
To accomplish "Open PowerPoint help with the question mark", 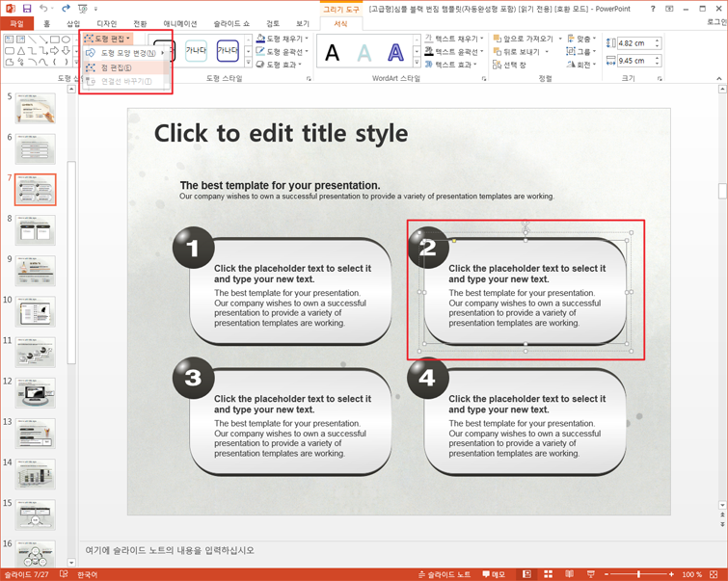I will coord(653,9).
